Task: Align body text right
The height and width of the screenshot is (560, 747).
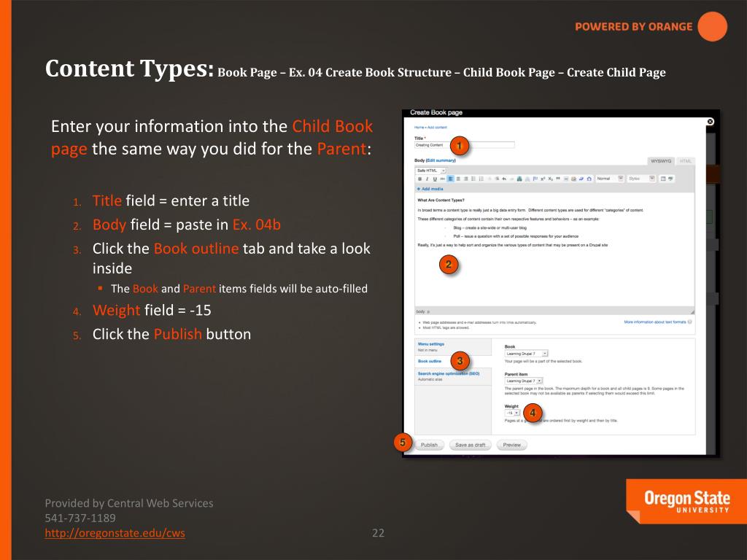Action: (466, 179)
